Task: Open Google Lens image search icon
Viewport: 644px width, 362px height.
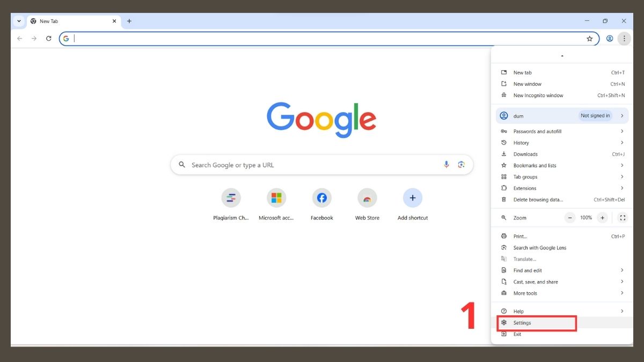Action: click(x=461, y=165)
